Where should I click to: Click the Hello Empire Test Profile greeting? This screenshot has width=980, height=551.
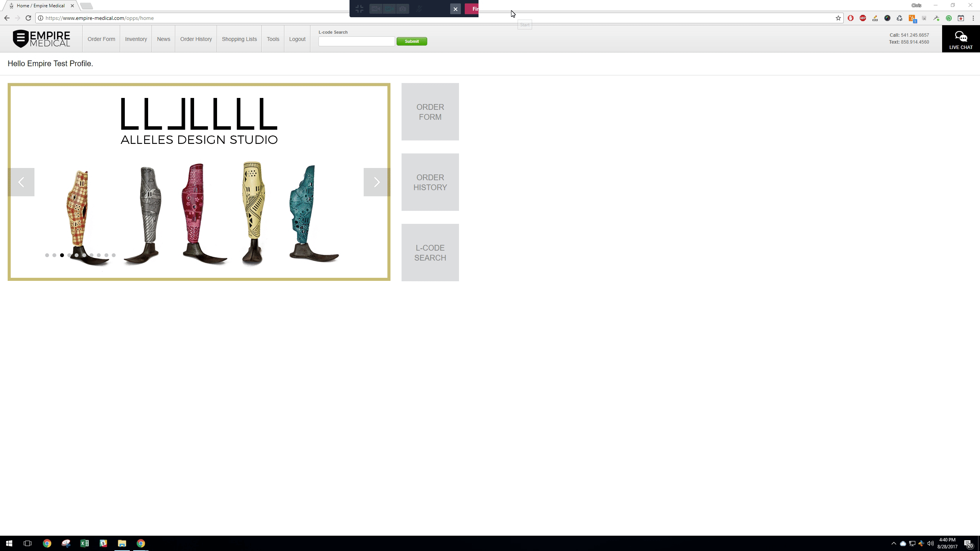point(50,64)
